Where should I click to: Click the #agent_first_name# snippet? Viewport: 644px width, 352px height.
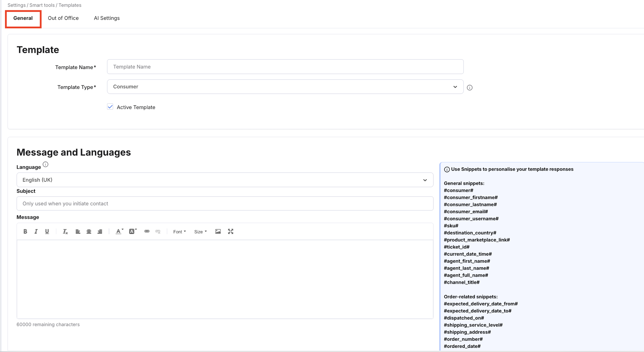click(x=467, y=261)
